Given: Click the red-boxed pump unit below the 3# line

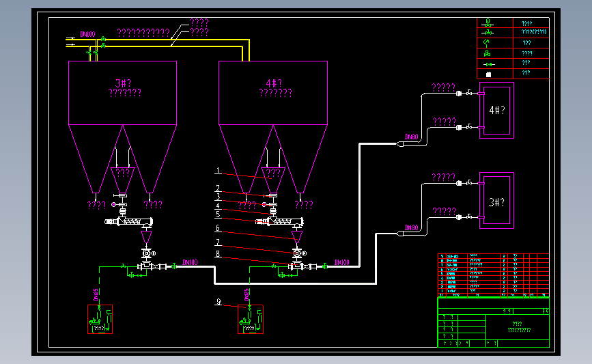Looking at the screenshot, I should [100, 319].
